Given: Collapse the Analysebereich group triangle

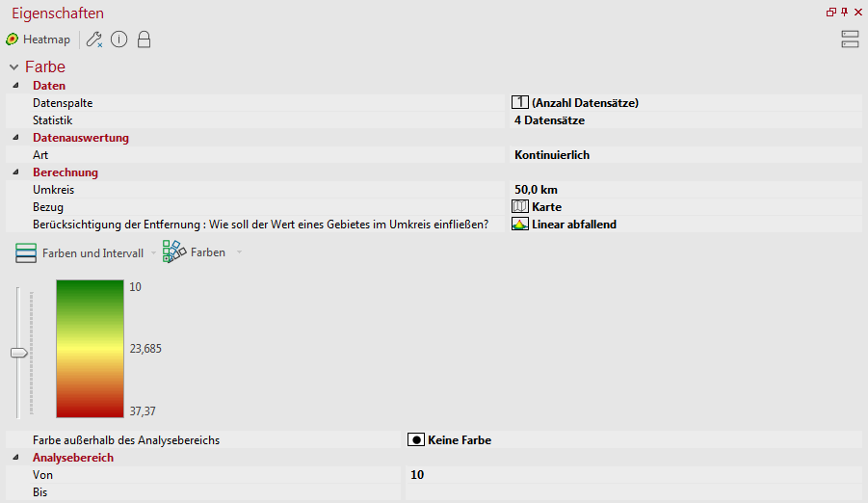Looking at the screenshot, I should pyautogui.click(x=16, y=457).
